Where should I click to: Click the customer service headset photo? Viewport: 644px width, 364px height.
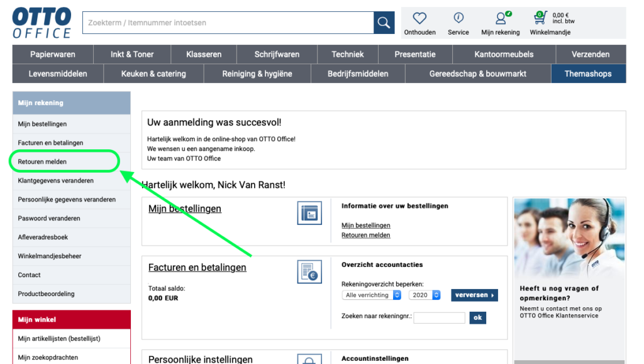[569, 237]
